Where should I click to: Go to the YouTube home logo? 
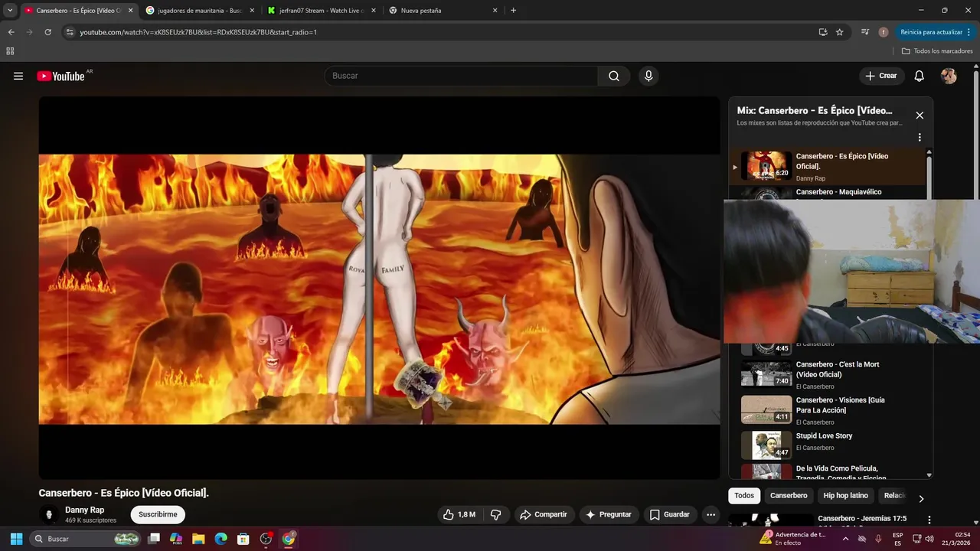(x=60, y=76)
